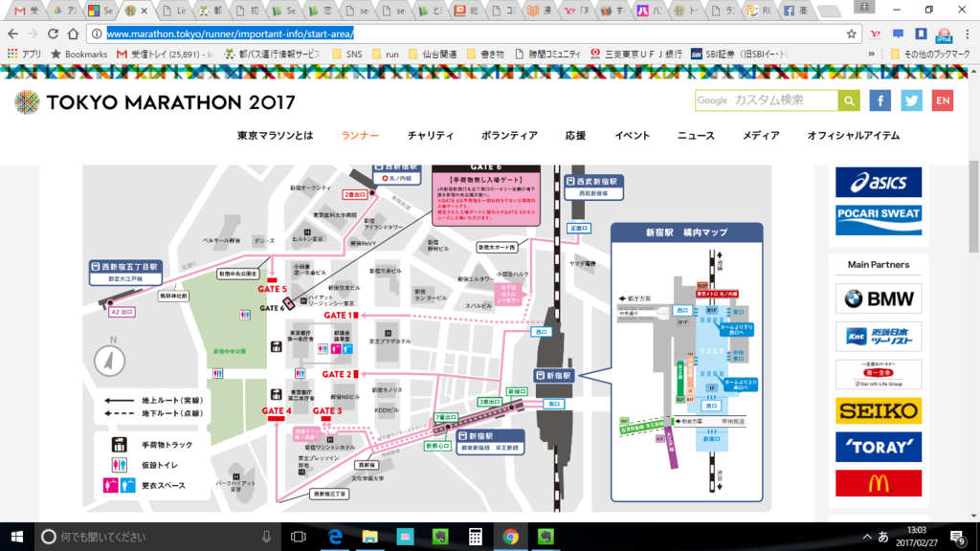Open the 応援 menu
Screen dimensions: 980x551
point(575,136)
